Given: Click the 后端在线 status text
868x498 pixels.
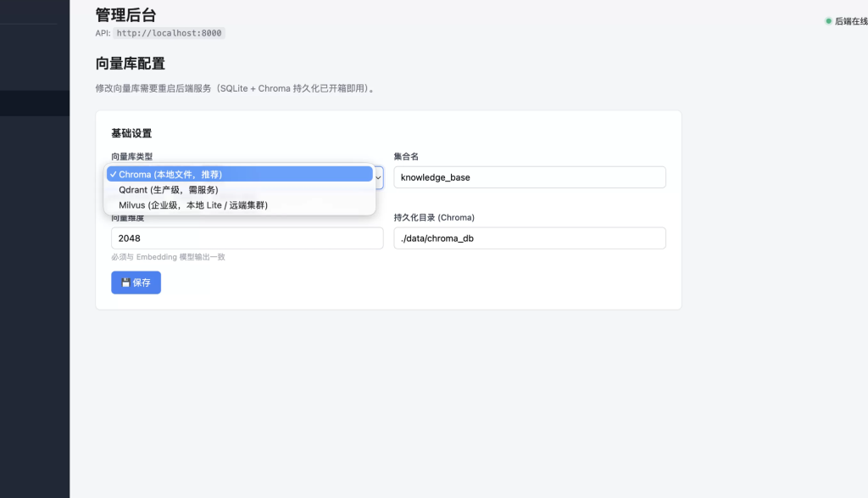Looking at the screenshot, I should coord(851,21).
